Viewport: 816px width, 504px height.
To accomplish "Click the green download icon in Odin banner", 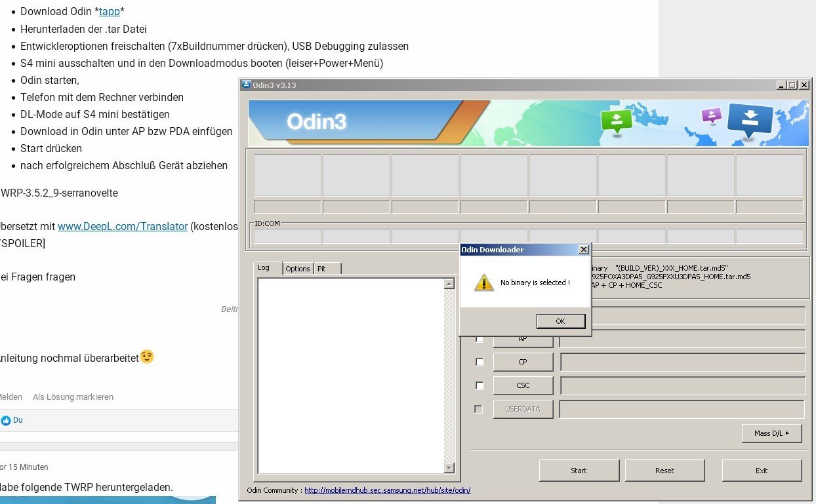I will pyautogui.click(x=616, y=121).
